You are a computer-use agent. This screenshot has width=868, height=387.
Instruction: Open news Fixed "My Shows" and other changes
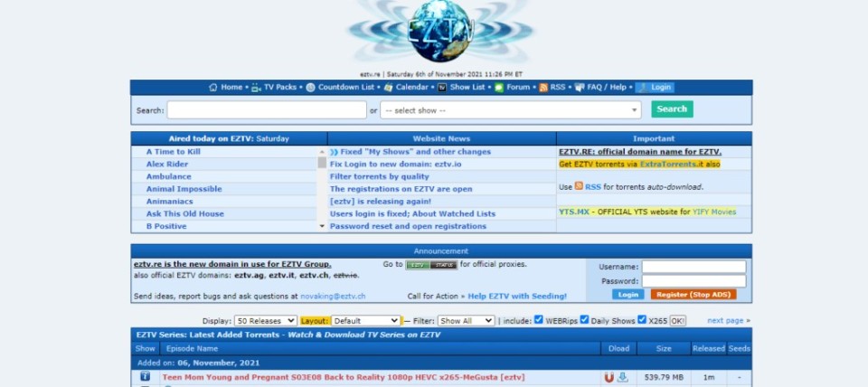click(x=415, y=152)
